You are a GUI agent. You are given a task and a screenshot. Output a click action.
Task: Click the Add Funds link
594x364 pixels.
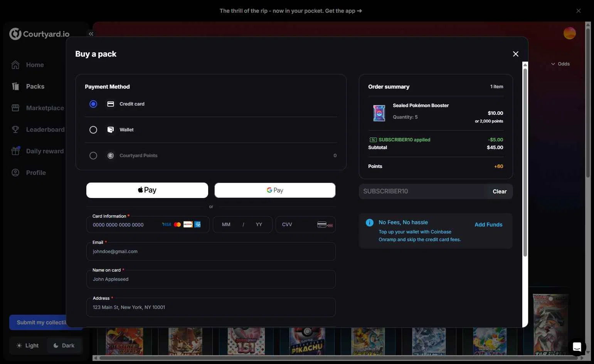point(488,225)
